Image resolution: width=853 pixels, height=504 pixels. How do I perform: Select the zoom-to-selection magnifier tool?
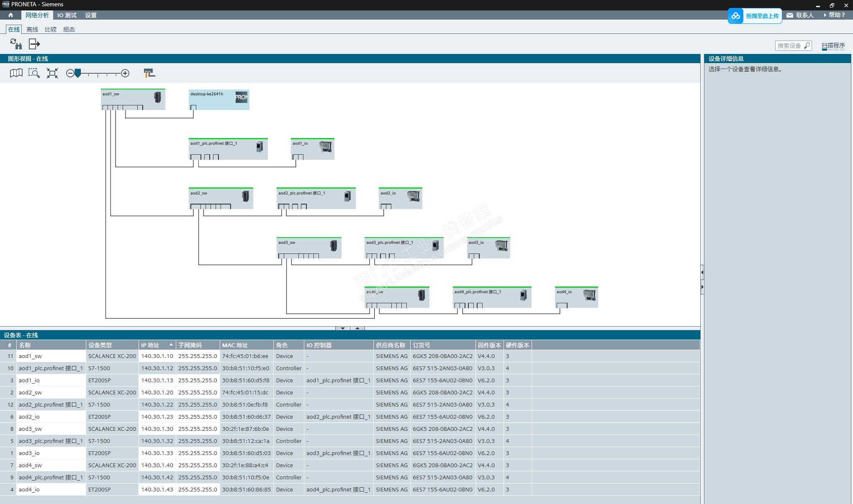click(x=34, y=73)
